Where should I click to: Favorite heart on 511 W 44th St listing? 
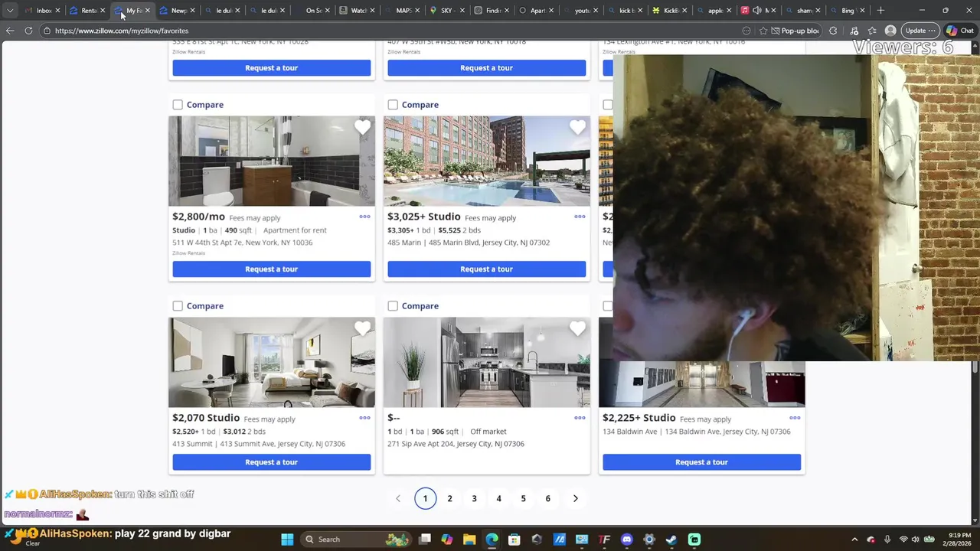click(362, 128)
